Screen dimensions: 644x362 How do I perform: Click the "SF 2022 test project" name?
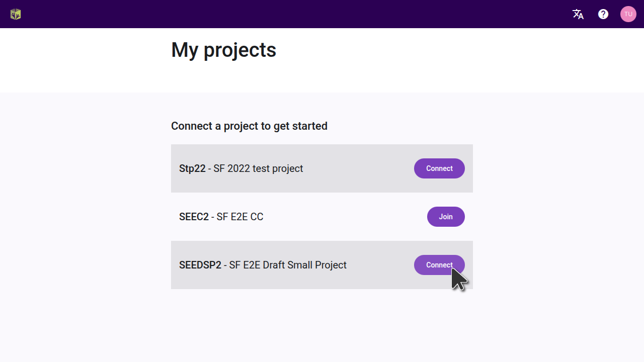(x=258, y=168)
